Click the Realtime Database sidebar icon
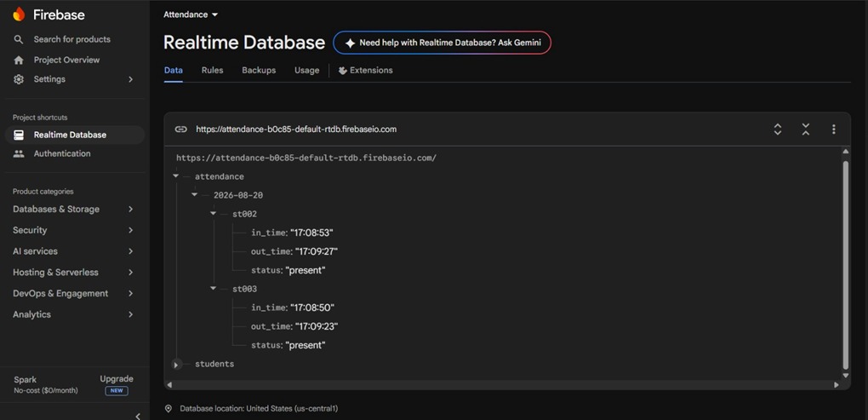This screenshot has height=420, width=868. [19, 135]
